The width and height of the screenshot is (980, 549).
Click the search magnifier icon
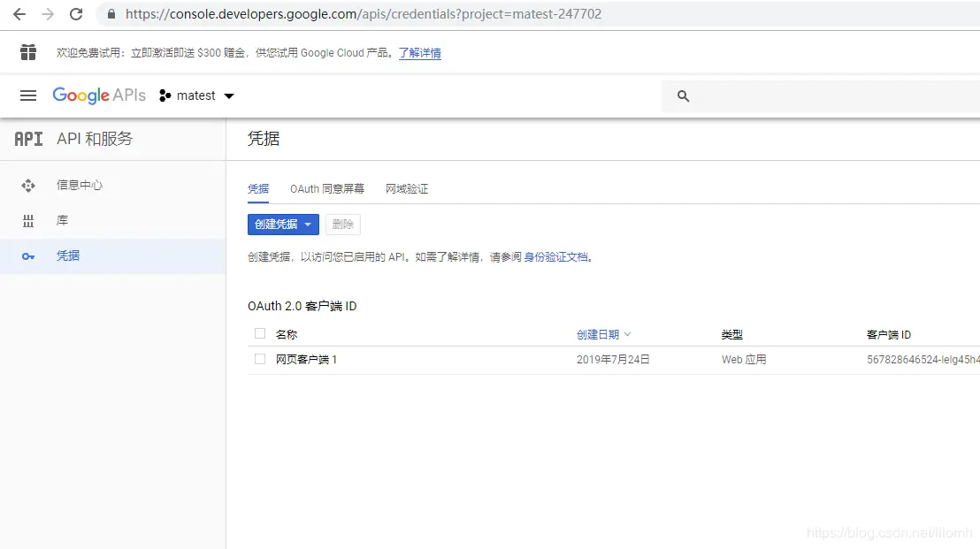coord(683,96)
